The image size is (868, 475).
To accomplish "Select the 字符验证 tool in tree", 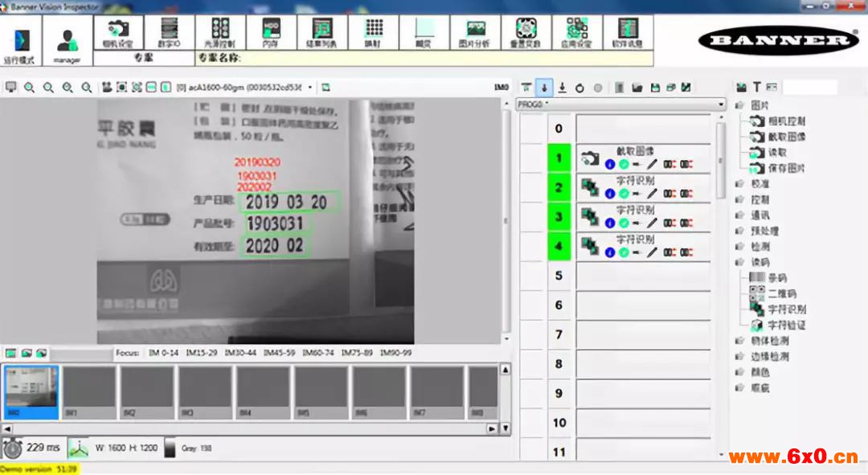I will [x=787, y=326].
